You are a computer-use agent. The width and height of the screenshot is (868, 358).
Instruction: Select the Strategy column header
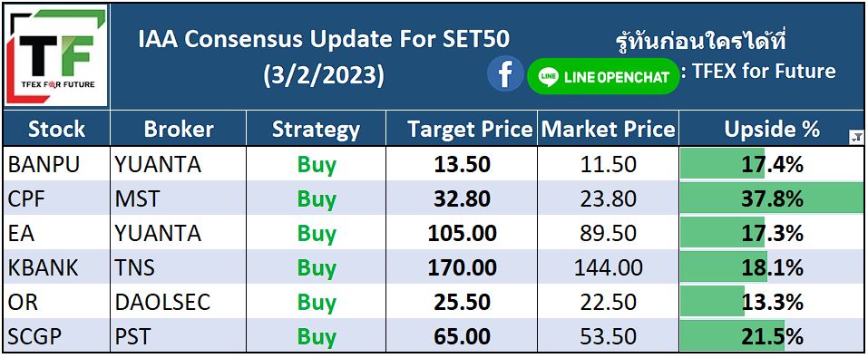[x=316, y=129]
